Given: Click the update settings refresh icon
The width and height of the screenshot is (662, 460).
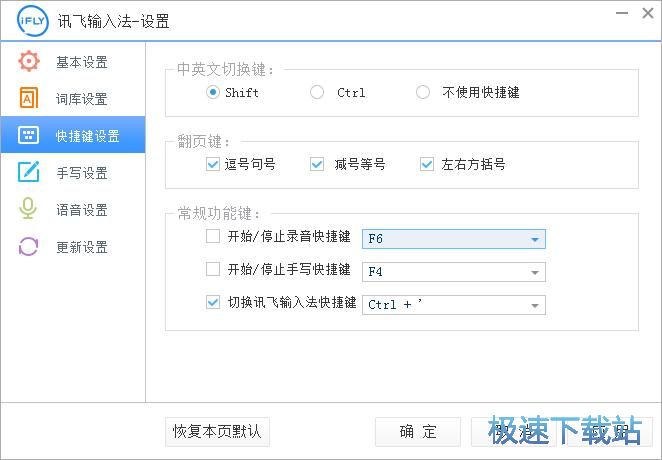Looking at the screenshot, I should coord(29,247).
